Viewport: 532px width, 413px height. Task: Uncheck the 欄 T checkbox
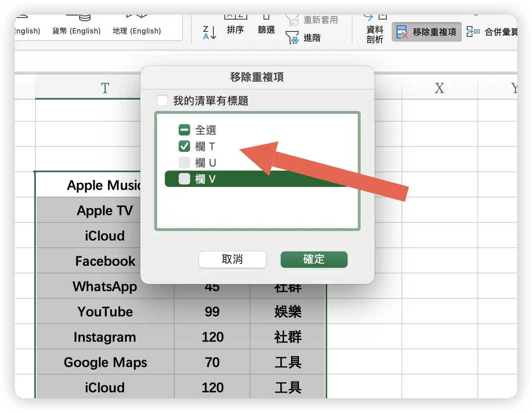pos(184,146)
